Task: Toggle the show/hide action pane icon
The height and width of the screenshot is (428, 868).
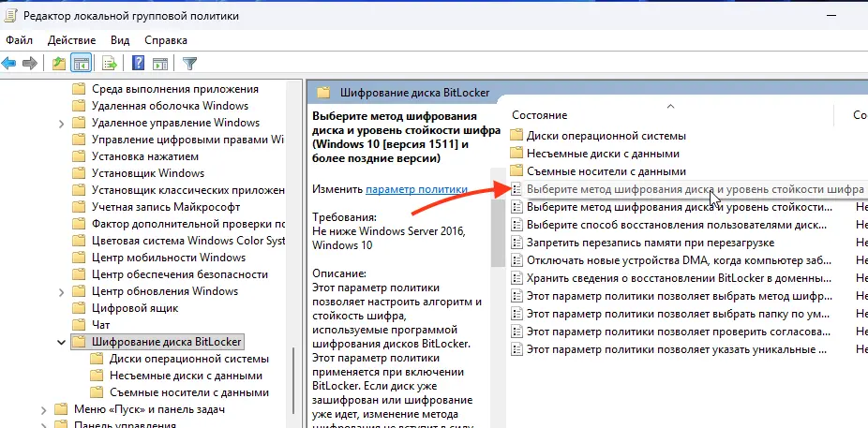Action: point(159,64)
